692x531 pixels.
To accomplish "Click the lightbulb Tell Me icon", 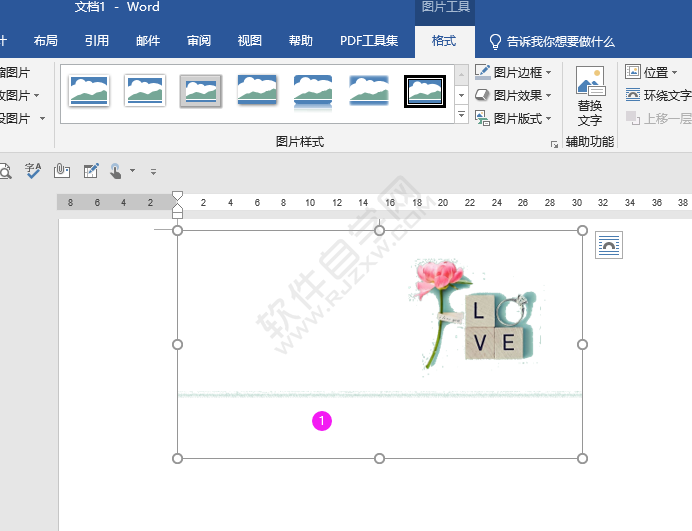I will [495, 42].
